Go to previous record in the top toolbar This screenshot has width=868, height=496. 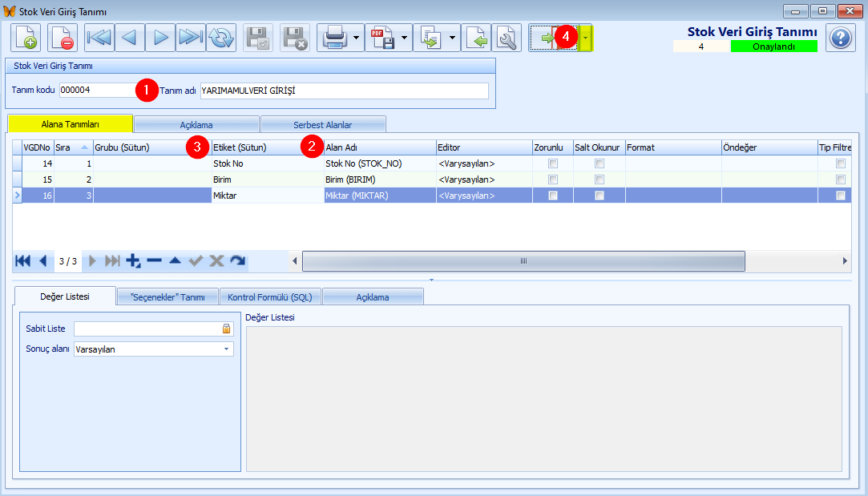click(x=130, y=38)
